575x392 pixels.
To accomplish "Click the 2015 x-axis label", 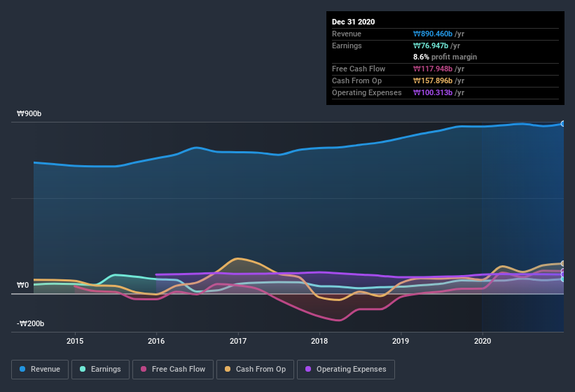I will [x=75, y=341].
